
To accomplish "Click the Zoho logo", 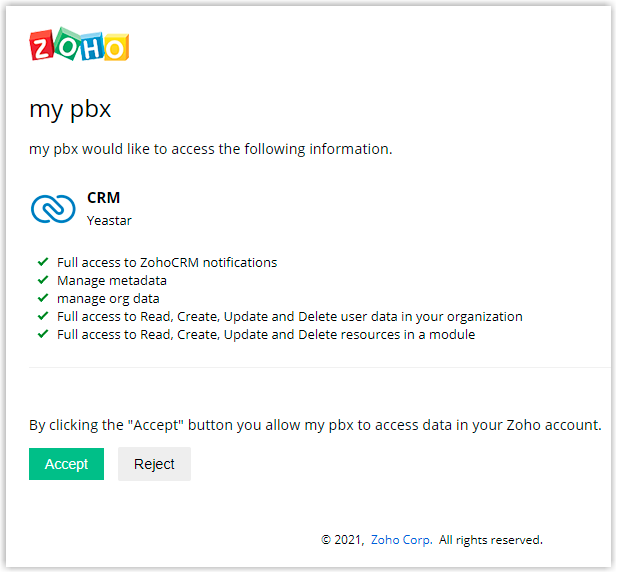I will tap(79, 45).
